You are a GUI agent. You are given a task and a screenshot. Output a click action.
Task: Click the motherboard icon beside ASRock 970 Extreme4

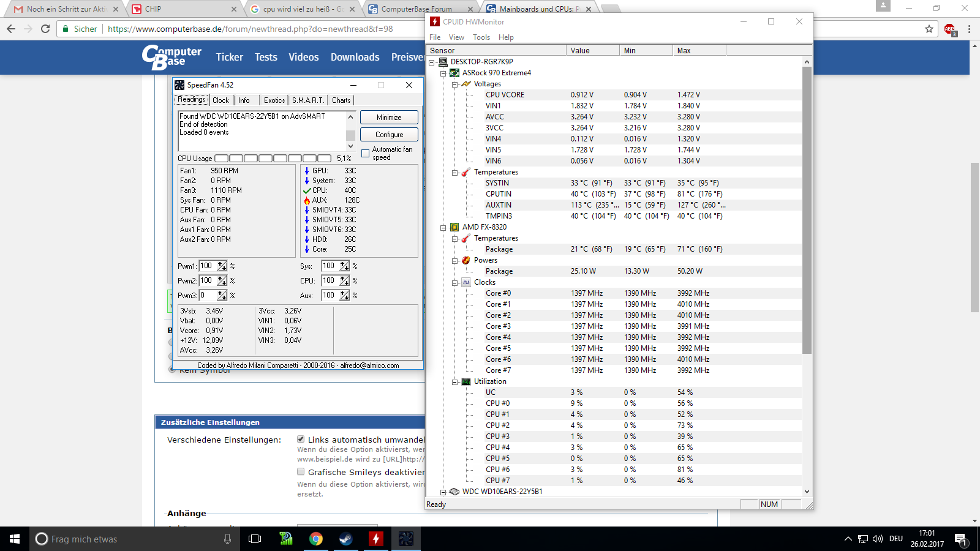(x=454, y=73)
